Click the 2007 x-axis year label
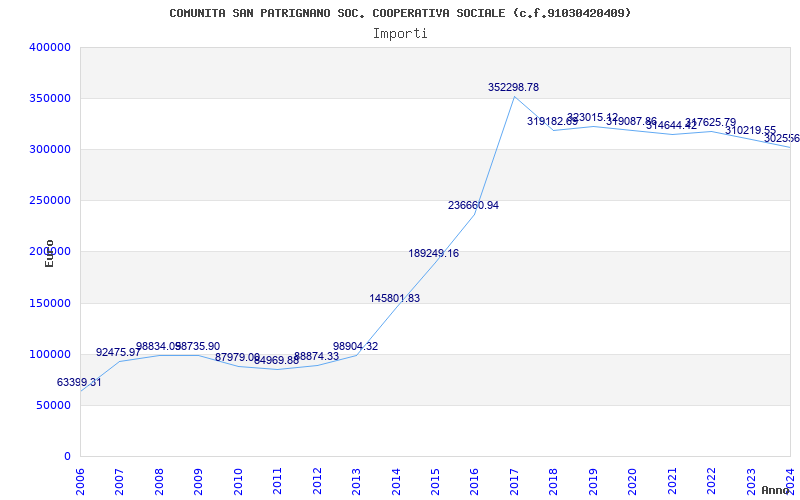The height and width of the screenshot is (500, 800). pos(119,481)
